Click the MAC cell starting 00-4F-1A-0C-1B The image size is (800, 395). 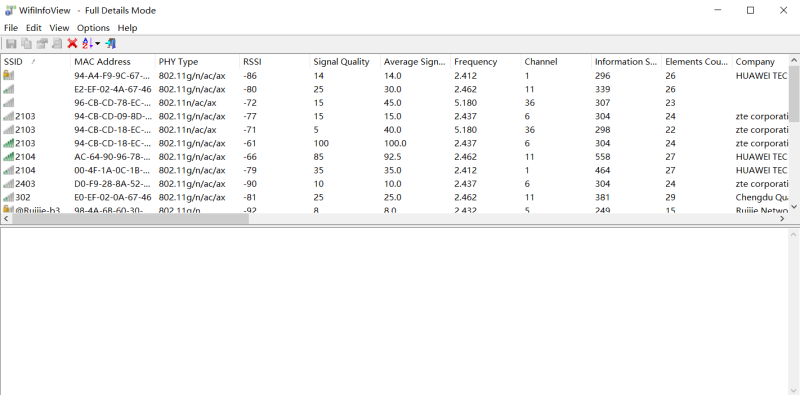click(x=112, y=170)
